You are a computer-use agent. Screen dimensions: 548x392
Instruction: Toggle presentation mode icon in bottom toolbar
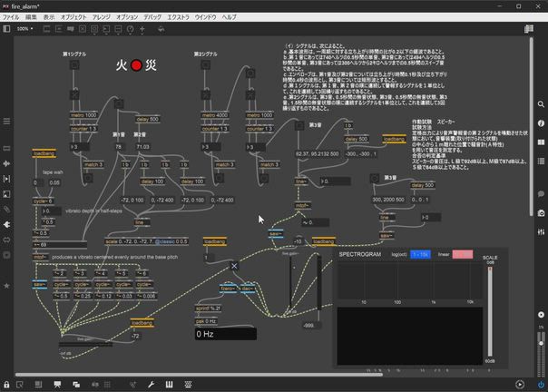58,385
